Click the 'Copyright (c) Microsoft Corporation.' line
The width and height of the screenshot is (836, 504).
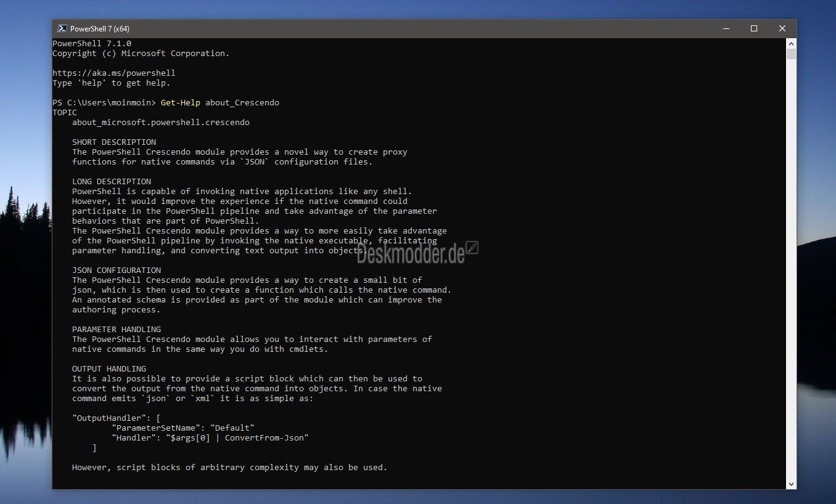point(141,53)
